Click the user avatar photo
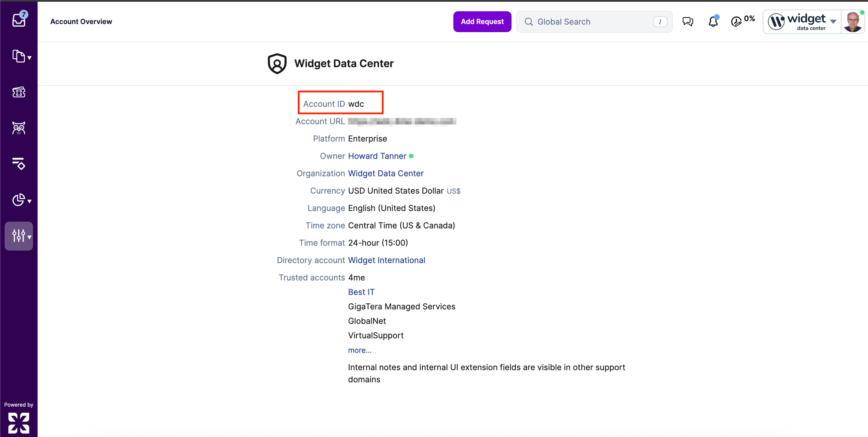The width and height of the screenshot is (868, 437). (853, 22)
